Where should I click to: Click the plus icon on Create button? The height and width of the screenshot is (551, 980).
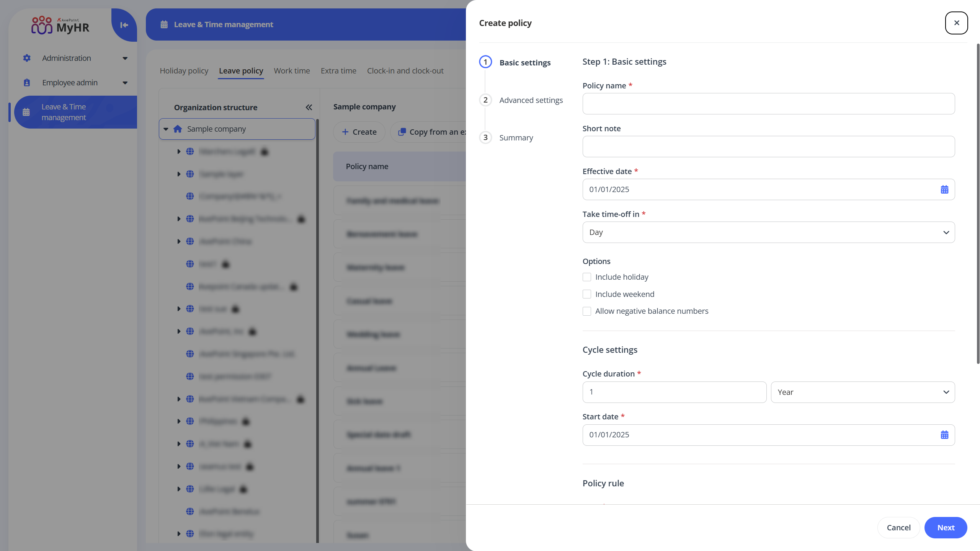coord(345,132)
